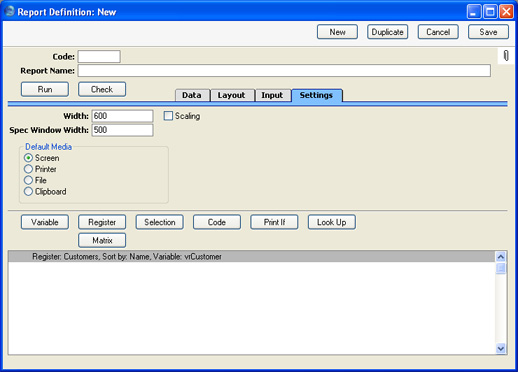Switch to the Input tab

(272, 95)
